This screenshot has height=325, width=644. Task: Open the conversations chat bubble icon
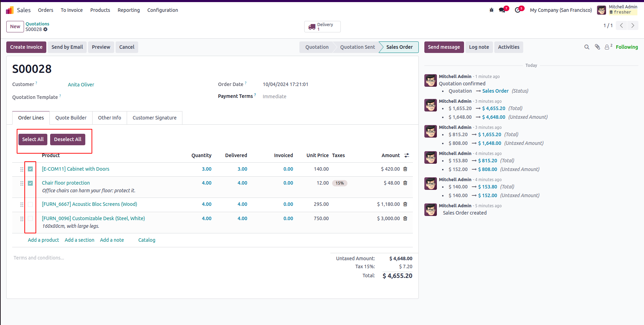click(502, 10)
